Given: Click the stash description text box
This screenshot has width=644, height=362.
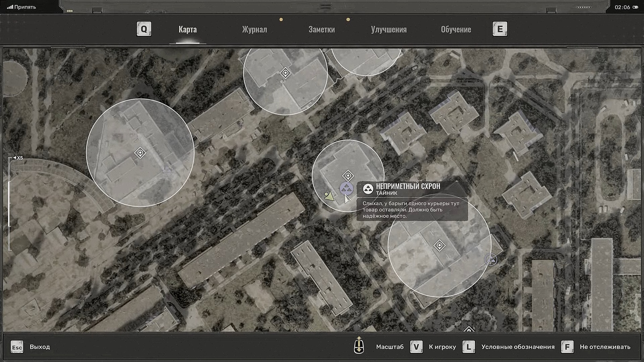Looking at the screenshot, I should [x=412, y=210].
